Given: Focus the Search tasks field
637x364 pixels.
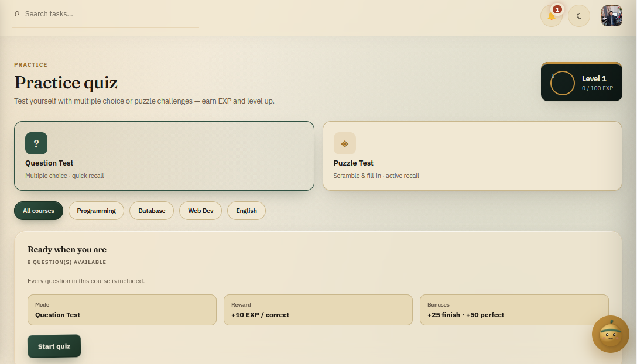Looking at the screenshot, I should (x=105, y=14).
